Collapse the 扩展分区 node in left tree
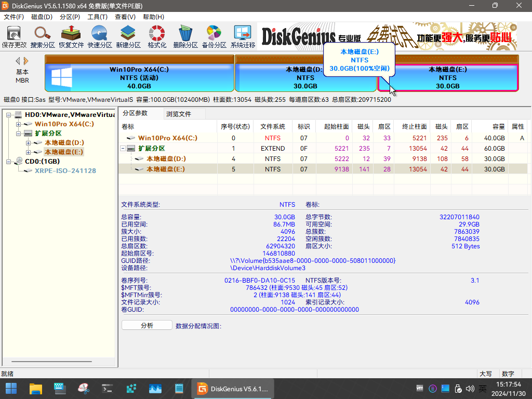 click(x=19, y=134)
